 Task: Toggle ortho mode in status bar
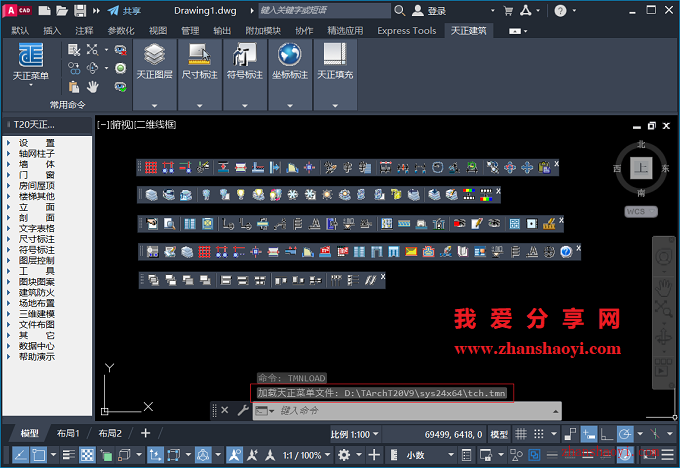click(x=606, y=433)
